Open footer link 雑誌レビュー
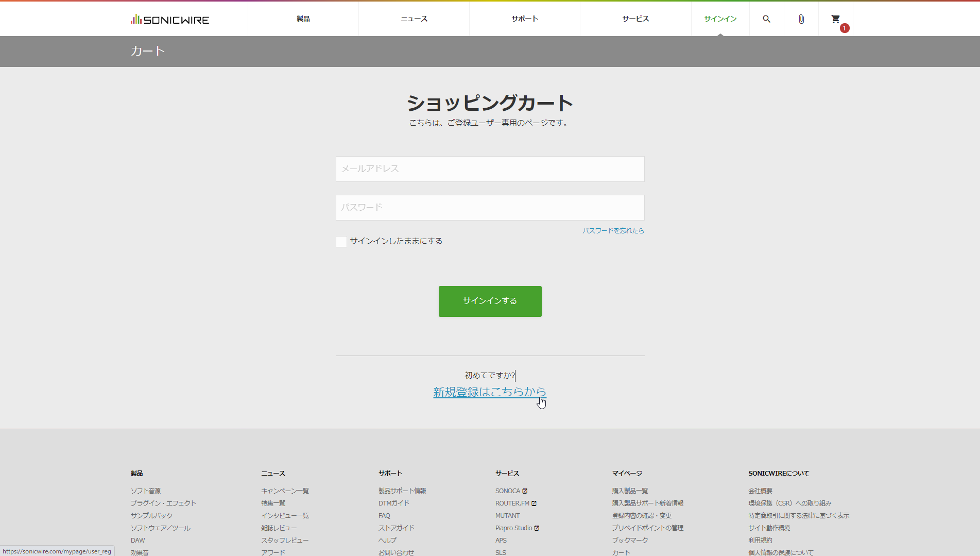980x556 pixels. point(279,528)
